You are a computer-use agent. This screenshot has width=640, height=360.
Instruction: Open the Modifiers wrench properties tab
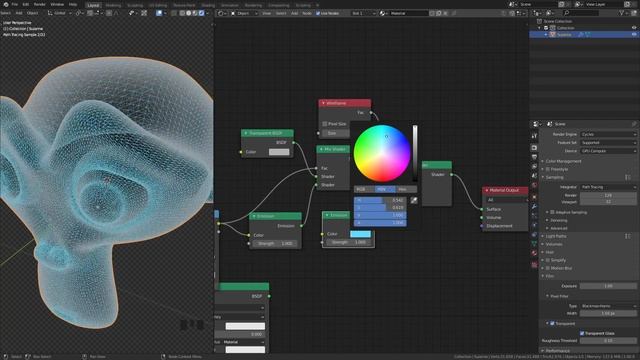click(x=534, y=207)
